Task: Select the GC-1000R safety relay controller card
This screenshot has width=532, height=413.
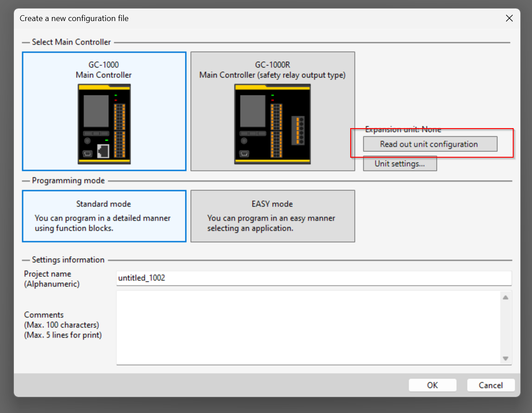Action: [x=273, y=111]
